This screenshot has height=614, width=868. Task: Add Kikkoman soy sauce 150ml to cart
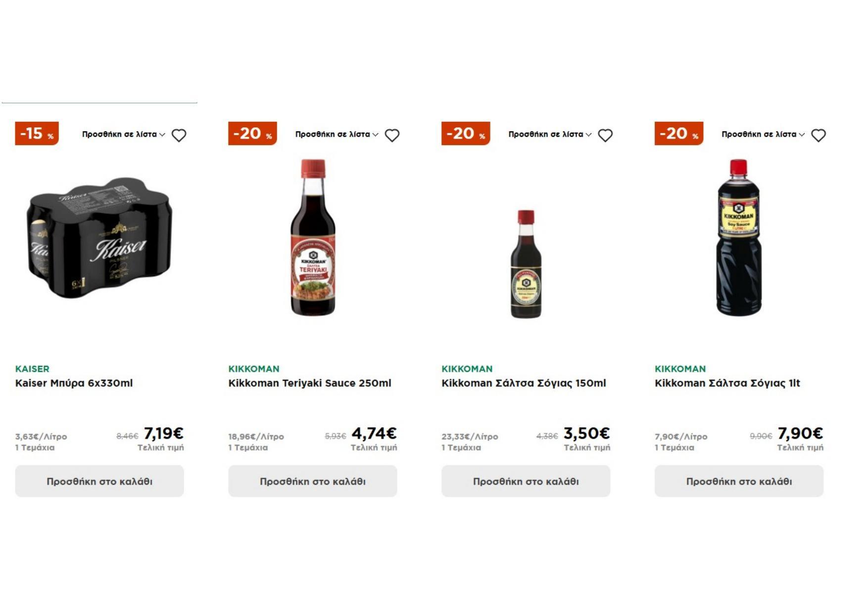tap(526, 481)
